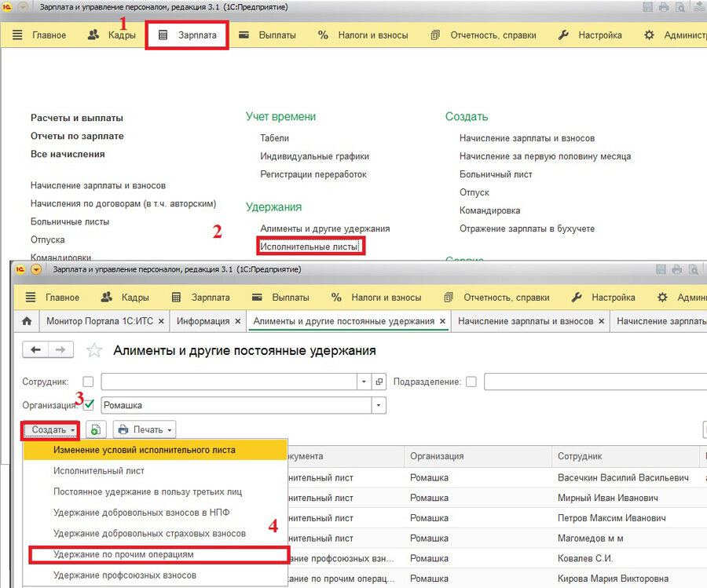Select row Кирова Мария Викторовна
The image size is (707, 588).
[x=496, y=579]
